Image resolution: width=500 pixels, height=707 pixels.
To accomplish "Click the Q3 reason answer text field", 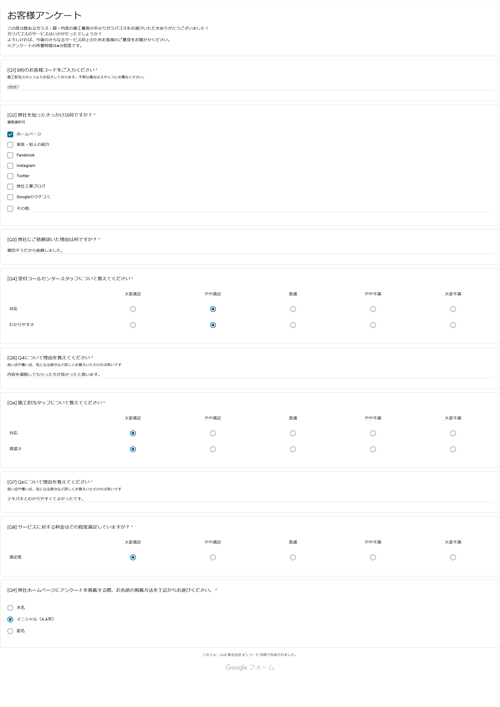I will 250,250.
